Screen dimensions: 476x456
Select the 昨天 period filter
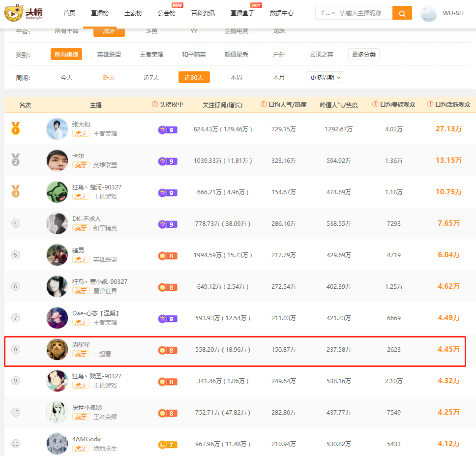tap(109, 77)
